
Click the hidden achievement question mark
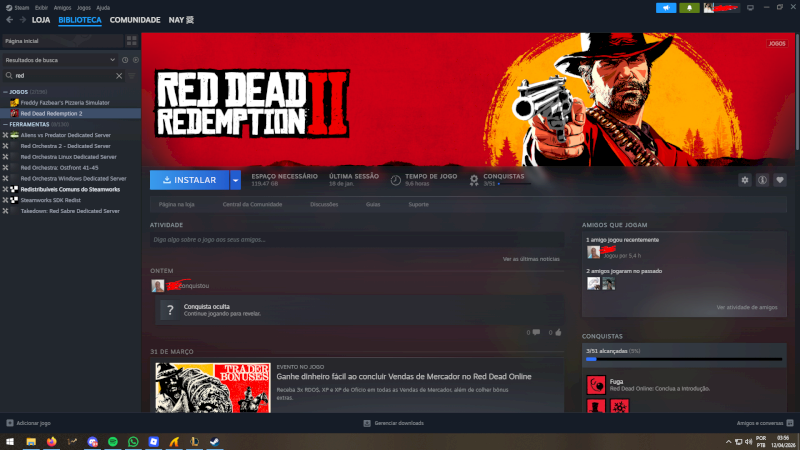[x=170, y=310]
